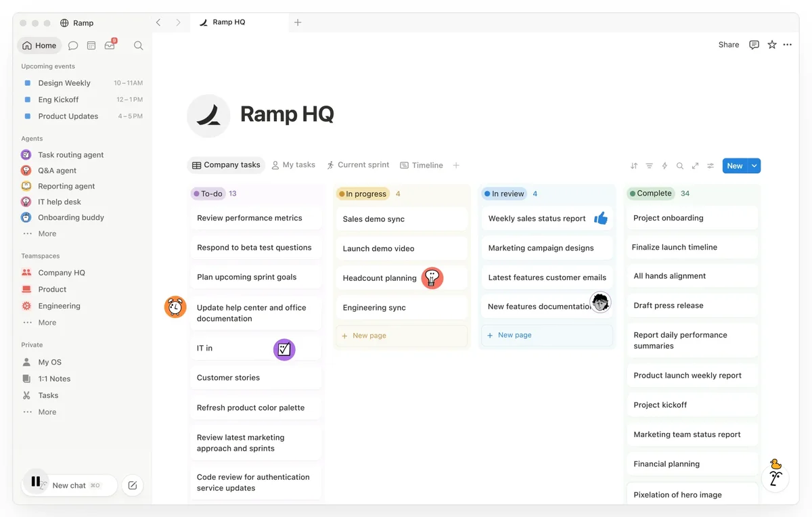The image size is (812, 517).
Task: Click the Onboarding buddy avatar icon
Action: (x=26, y=217)
